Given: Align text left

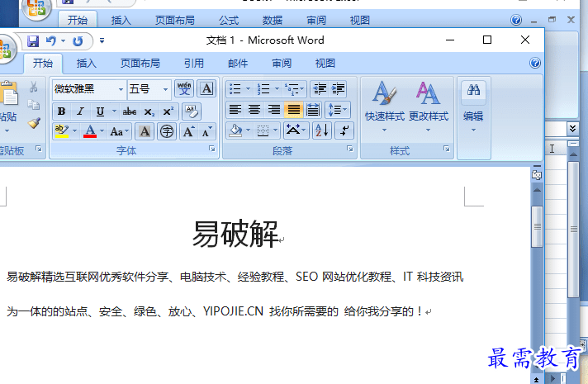Looking at the screenshot, I should [x=235, y=110].
